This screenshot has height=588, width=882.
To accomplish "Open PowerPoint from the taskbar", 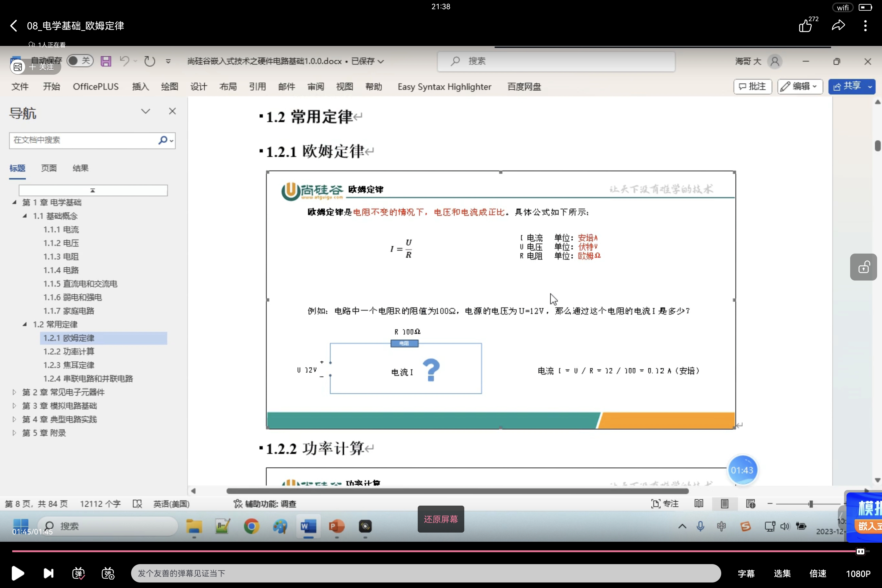I will [337, 526].
